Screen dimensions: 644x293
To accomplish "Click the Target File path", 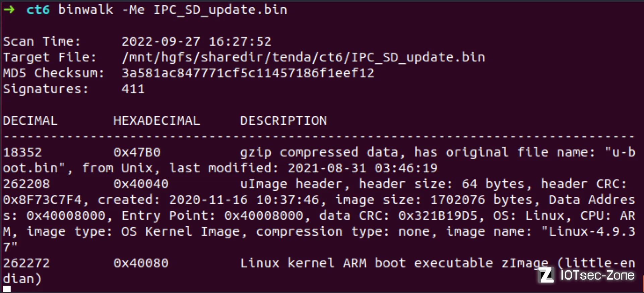I will [303, 58].
